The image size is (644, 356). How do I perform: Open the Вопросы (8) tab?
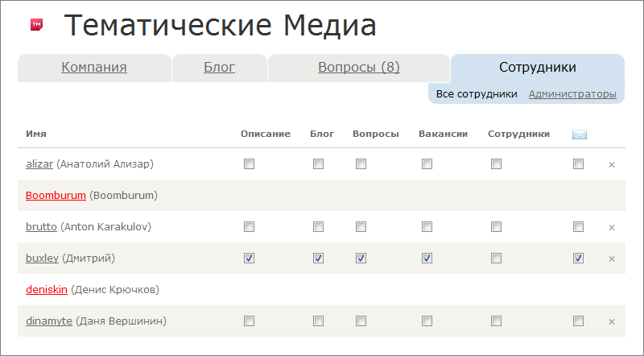[359, 67]
